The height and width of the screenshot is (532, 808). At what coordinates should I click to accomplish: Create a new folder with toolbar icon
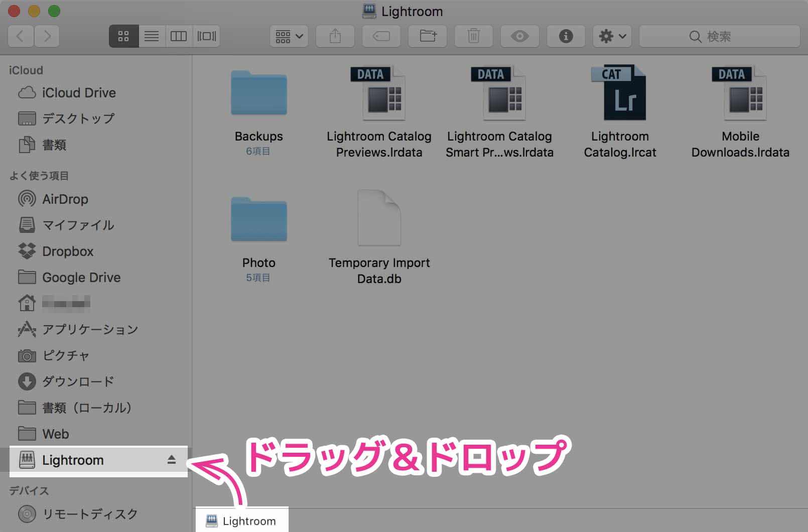pos(428,36)
